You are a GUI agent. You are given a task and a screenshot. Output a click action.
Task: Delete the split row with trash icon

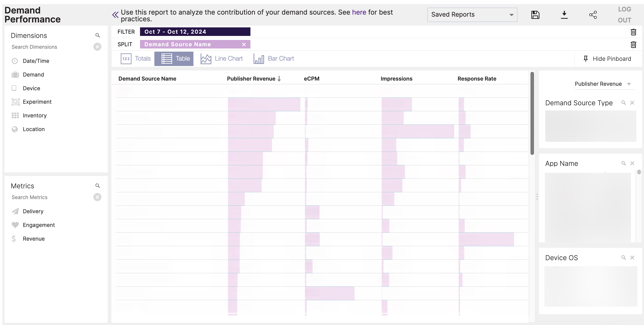pyautogui.click(x=633, y=44)
